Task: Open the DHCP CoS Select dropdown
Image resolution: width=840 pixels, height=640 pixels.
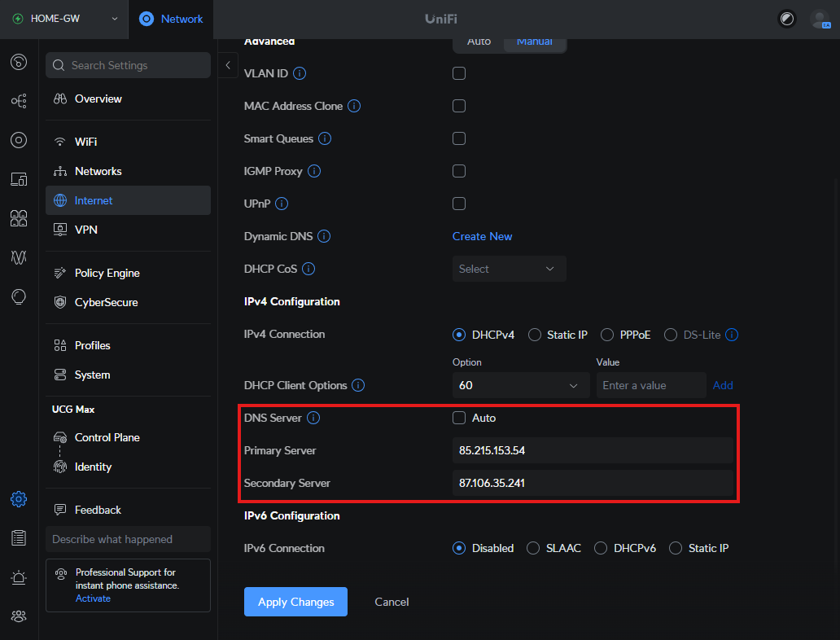Action: 509,269
